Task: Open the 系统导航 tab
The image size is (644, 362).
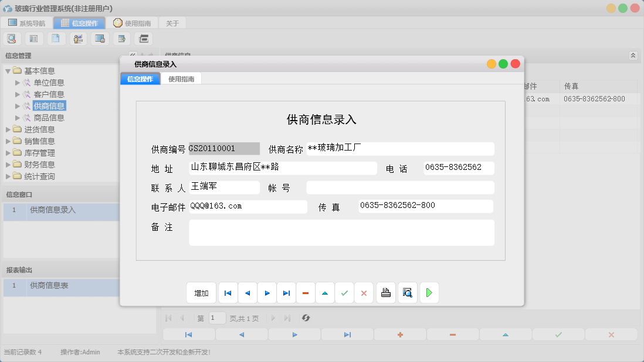Action: pyautogui.click(x=28, y=22)
